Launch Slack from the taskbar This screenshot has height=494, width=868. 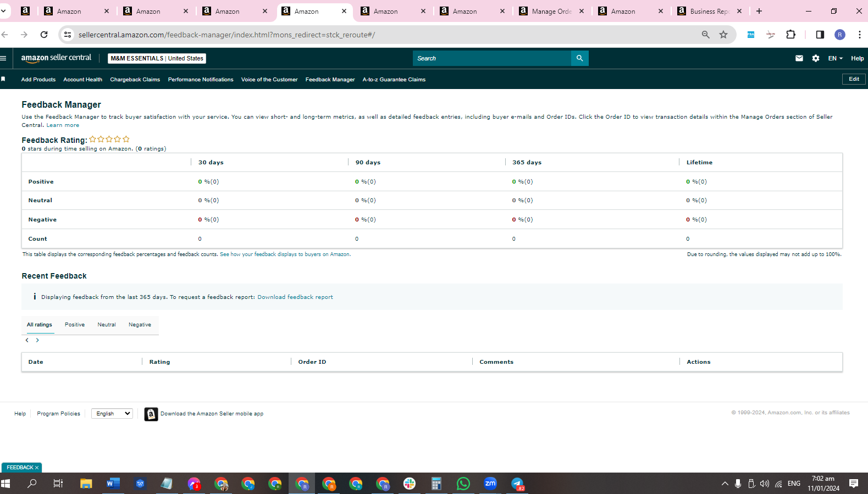[410, 484]
